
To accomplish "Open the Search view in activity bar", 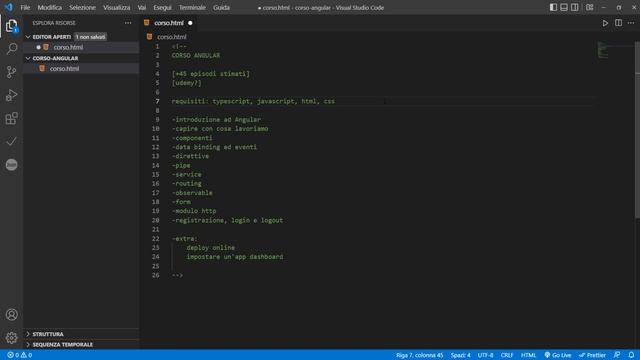I will pyautogui.click(x=11, y=49).
